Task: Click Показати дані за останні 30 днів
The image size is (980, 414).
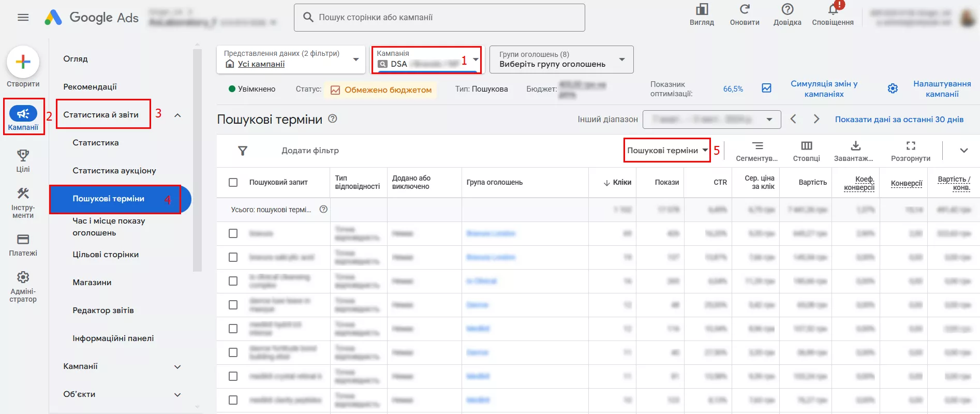Action: tap(899, 119)
